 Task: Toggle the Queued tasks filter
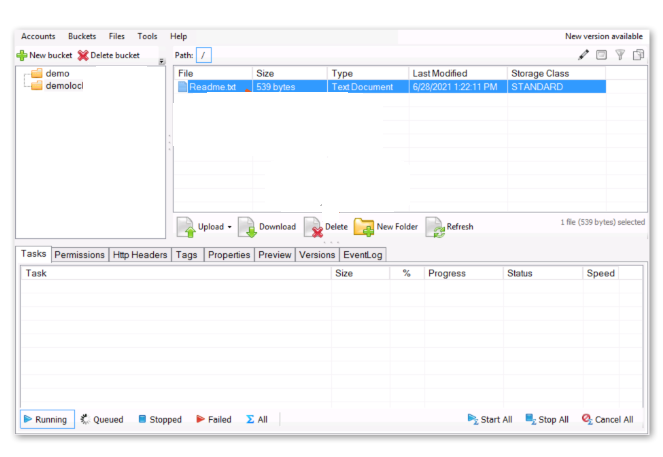pos(102,420)
